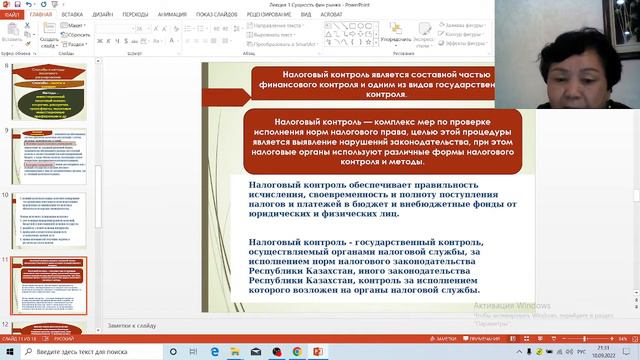Copy selection with copy icon

pos(27,35)
